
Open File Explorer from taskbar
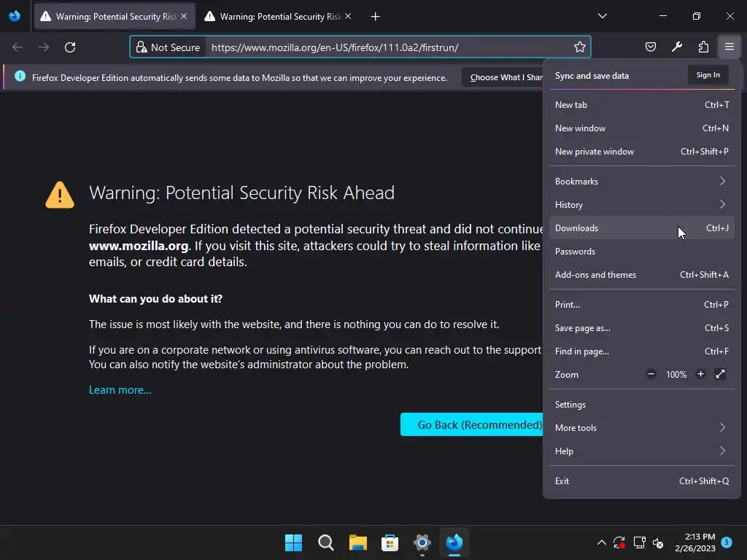point(357,542)
